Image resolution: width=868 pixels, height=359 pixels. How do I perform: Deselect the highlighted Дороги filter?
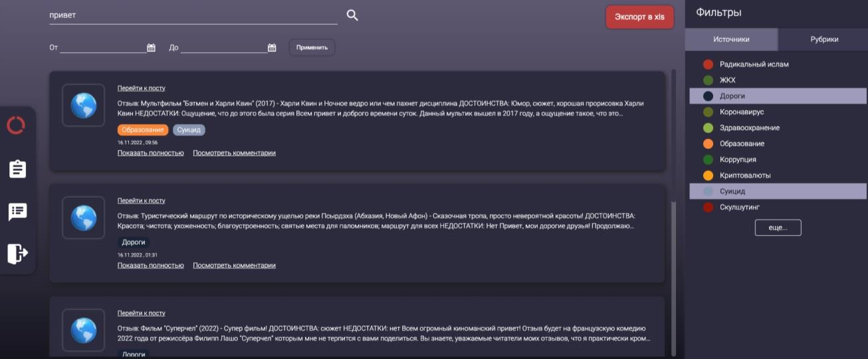778,96
